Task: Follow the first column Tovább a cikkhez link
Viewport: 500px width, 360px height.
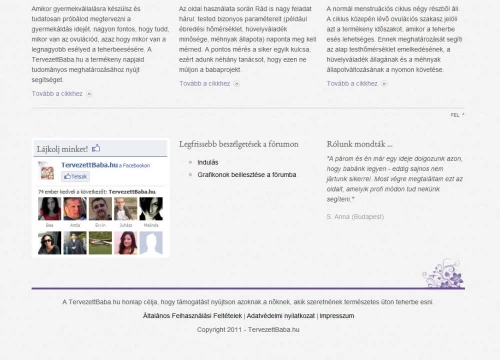Action: (x=57, y=94)
